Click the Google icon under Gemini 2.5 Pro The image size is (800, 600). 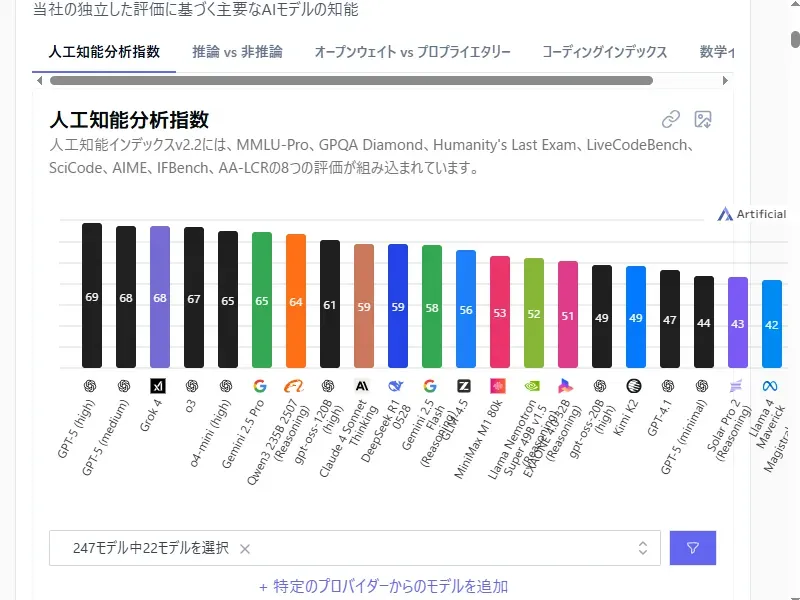[262, 385]
